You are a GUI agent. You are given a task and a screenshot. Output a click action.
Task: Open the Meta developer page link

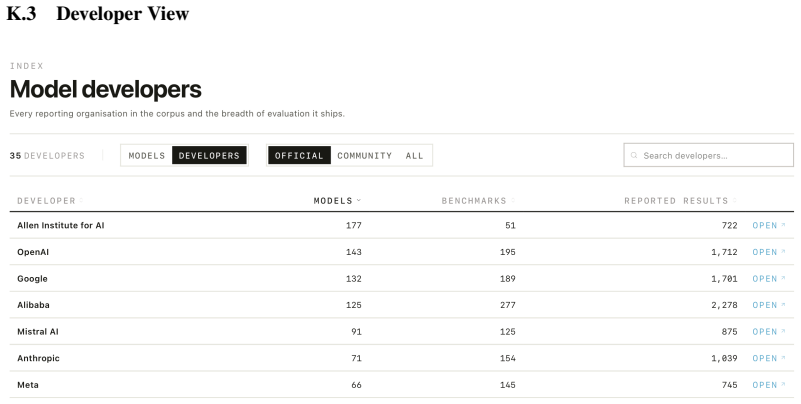(768, 385)
